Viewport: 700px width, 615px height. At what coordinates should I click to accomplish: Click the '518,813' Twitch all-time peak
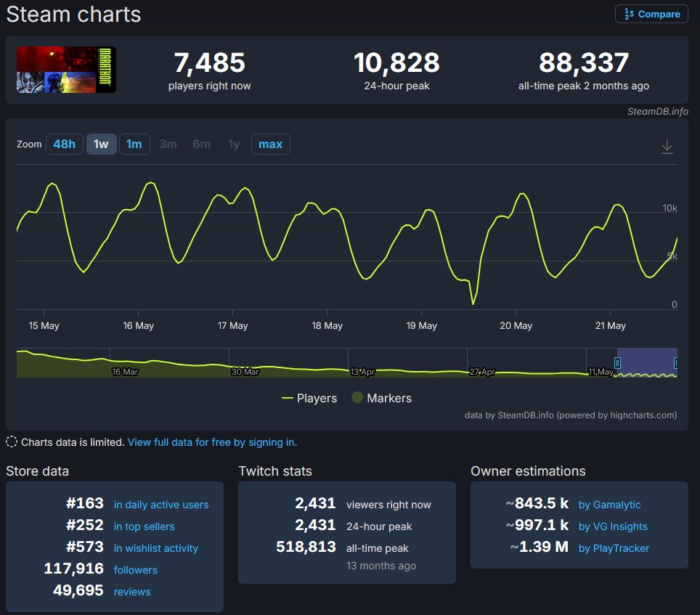click(x=306, y=547)
